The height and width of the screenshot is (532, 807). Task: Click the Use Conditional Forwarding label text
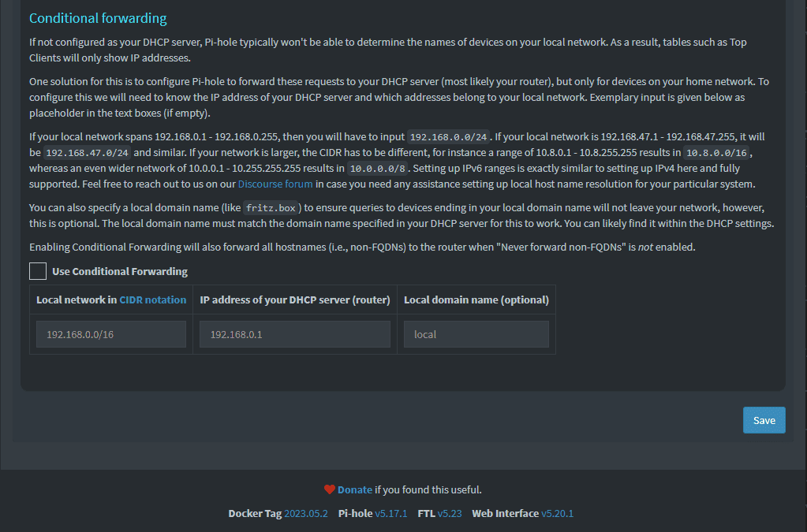coord(119,272)
